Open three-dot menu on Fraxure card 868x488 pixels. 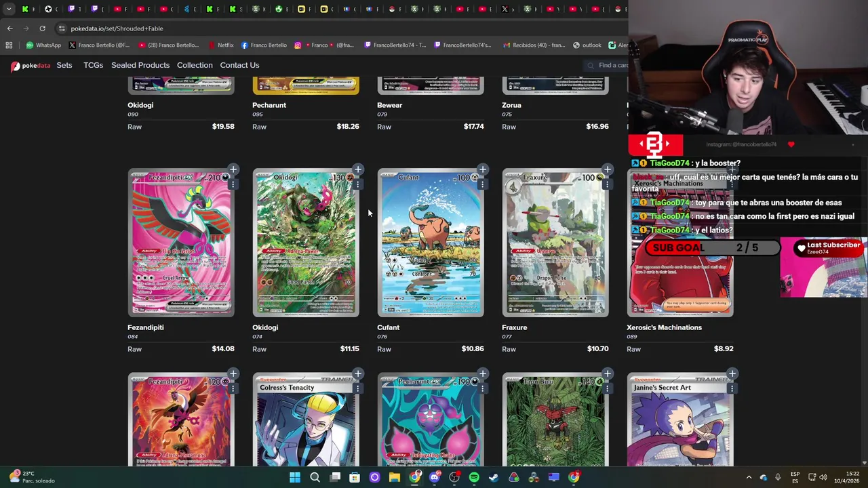[607, 184]
